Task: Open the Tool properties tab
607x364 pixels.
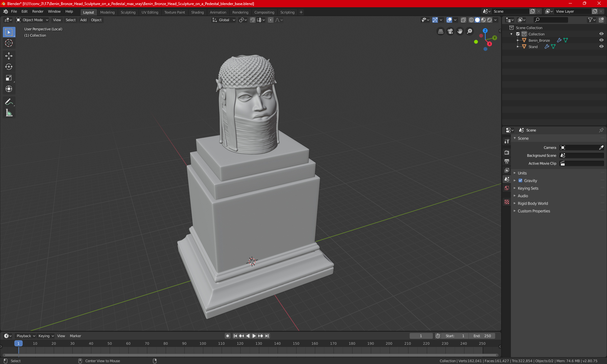Action: (507, 141)
